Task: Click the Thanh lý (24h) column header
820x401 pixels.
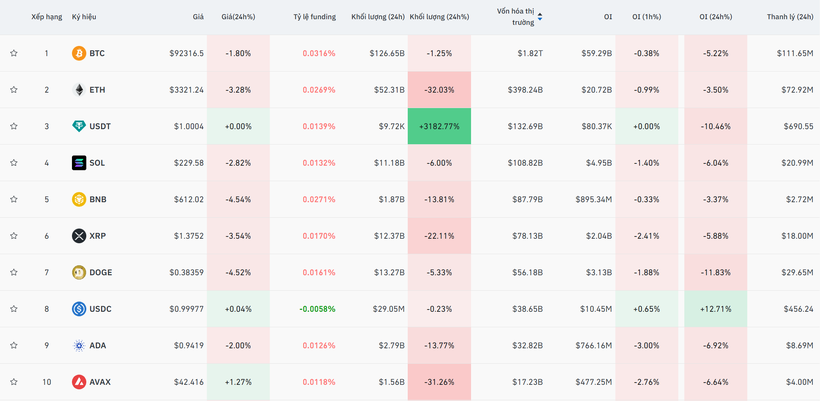Action: pyautogui.click(x=790, y=17)
